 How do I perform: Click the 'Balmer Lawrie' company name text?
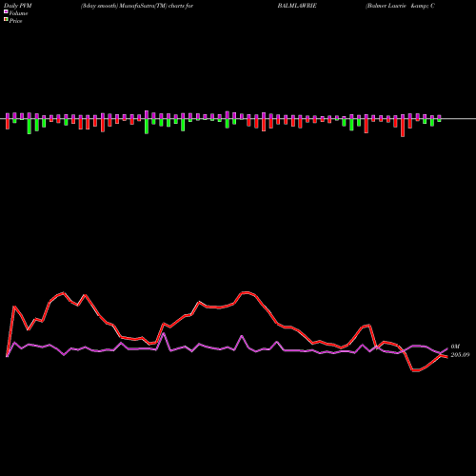pos(387,6)
